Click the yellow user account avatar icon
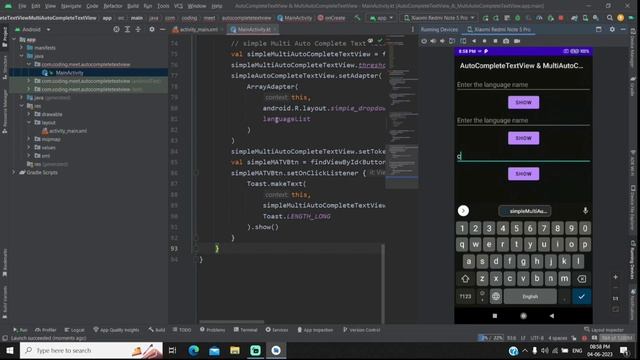 [x=620, y=18]
